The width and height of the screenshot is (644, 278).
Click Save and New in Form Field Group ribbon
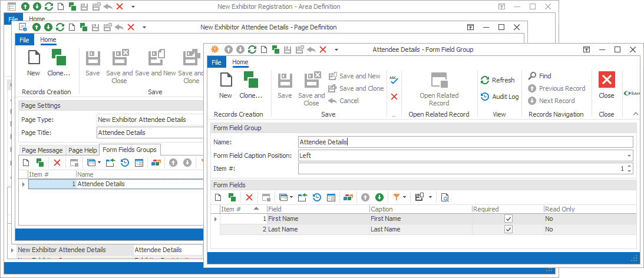355,76
